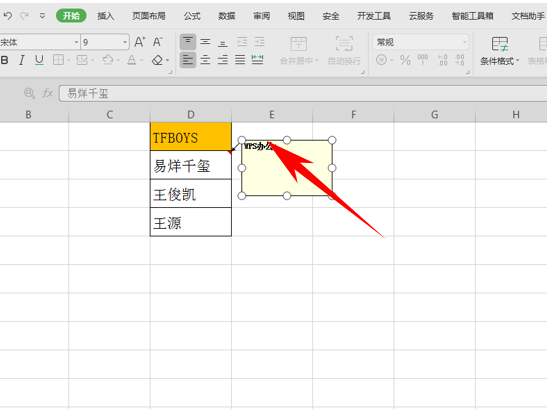Toggle underline formatting

point(39,60)
